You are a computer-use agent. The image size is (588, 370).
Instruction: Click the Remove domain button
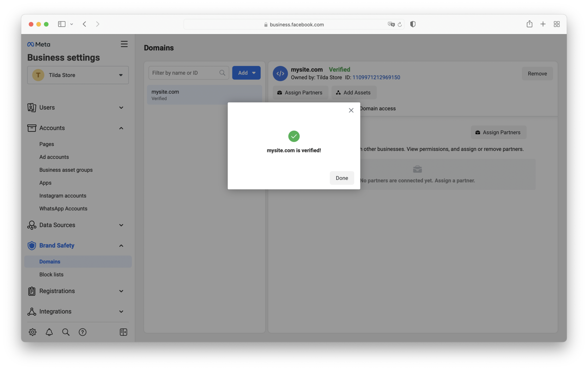[537, 74]
